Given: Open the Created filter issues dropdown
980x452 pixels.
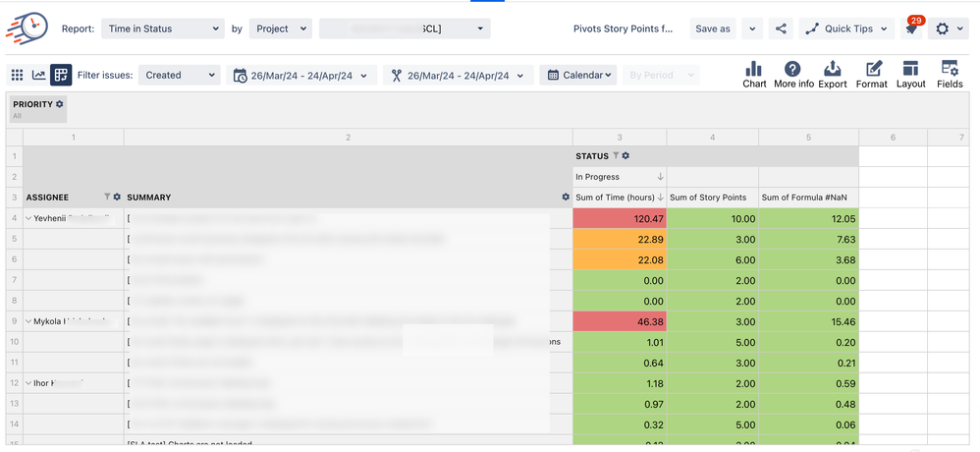Looking at the screenshot, I should tap(179, 75).
